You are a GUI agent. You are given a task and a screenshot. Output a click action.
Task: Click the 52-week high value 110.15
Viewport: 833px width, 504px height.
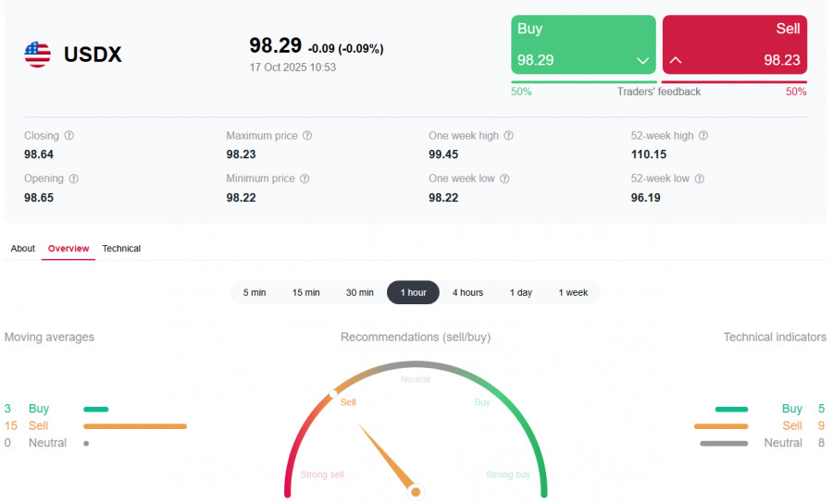pyautogui.click(x=649, y=154)
